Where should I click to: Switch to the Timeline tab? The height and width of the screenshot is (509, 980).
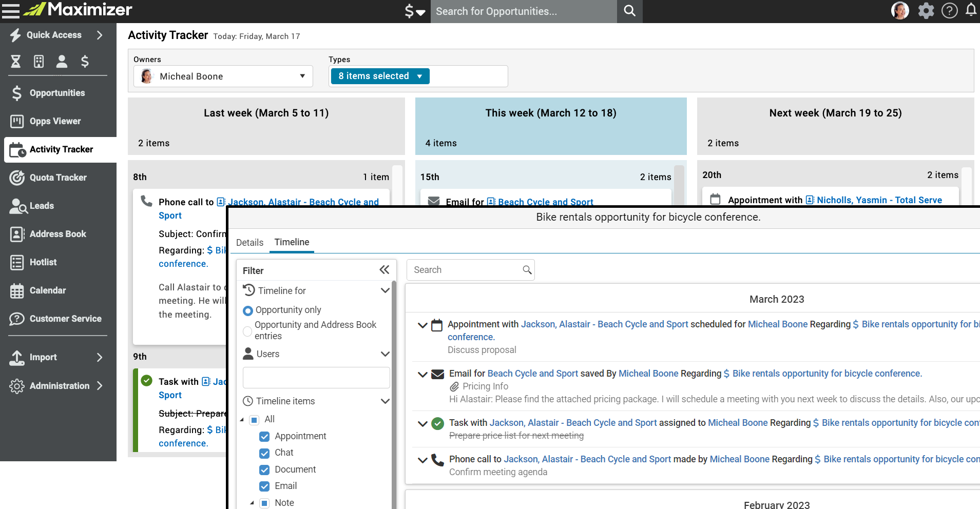[x=292, y=242]
